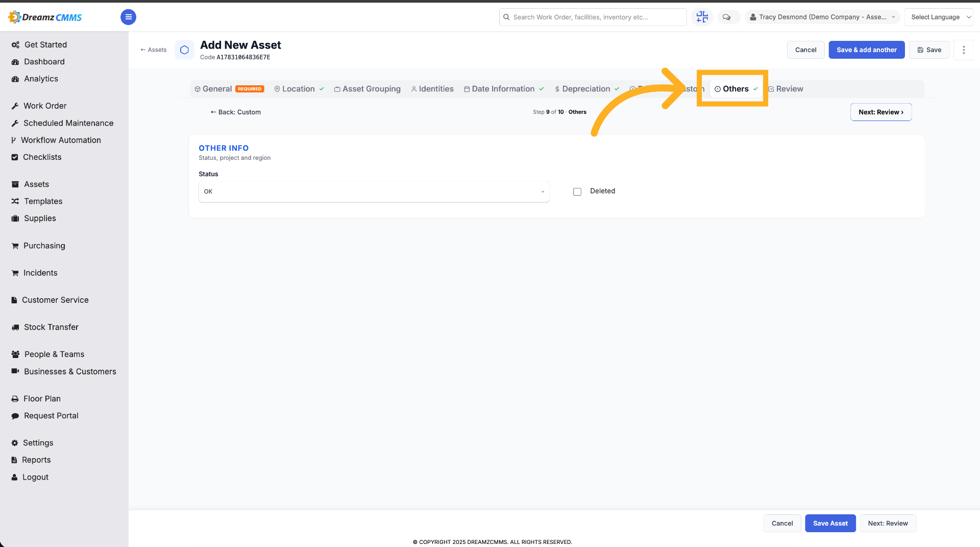This screenshot has height=547, width=980.
Task: Click the Checklists check icon
Action: click(15, 157)
